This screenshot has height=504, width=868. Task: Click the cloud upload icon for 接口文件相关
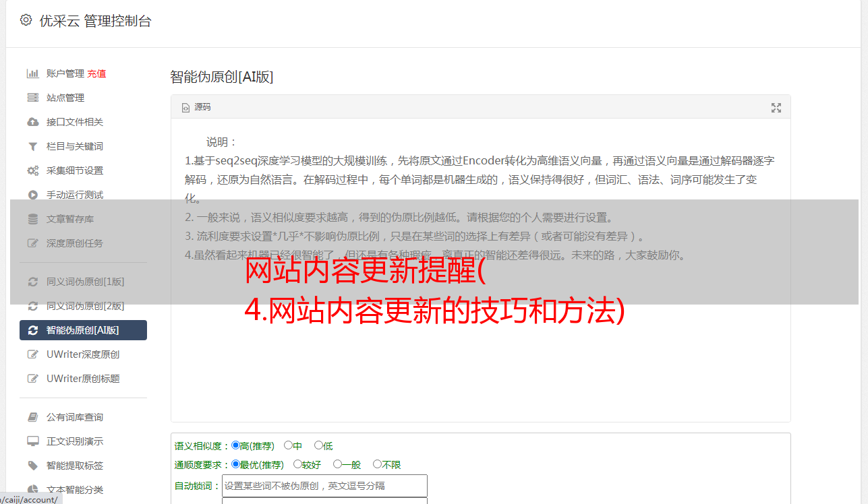pos(32,122)
